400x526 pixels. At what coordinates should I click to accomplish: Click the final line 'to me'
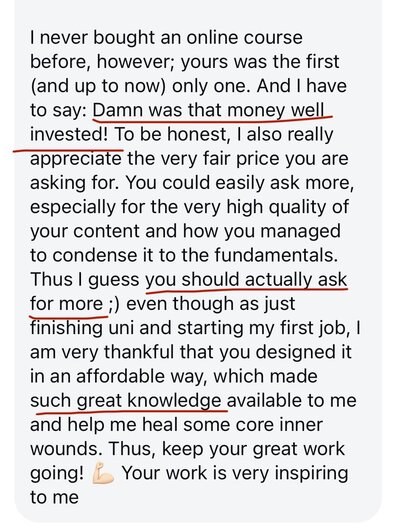point(54,497)
